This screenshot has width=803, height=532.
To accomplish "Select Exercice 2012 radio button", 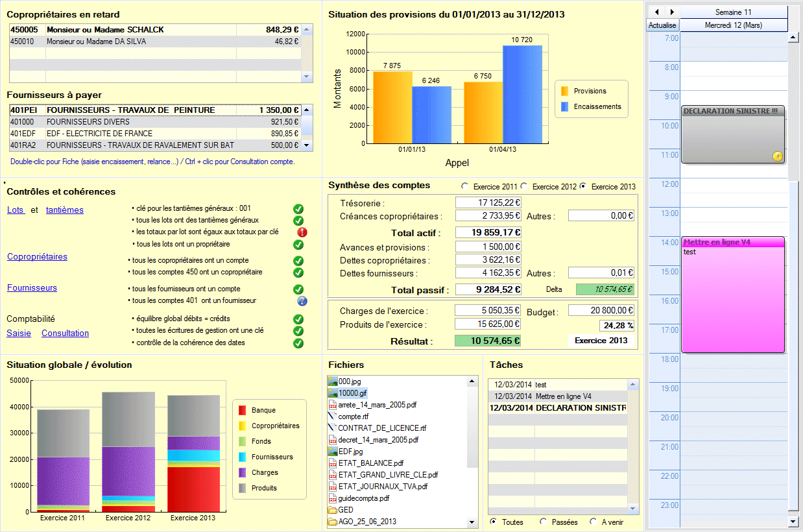I will coord(524,187).
